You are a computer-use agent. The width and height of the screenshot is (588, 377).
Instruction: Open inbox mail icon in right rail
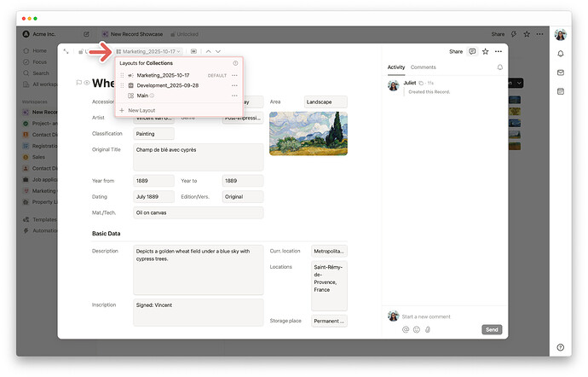click(x=560, y=72)
